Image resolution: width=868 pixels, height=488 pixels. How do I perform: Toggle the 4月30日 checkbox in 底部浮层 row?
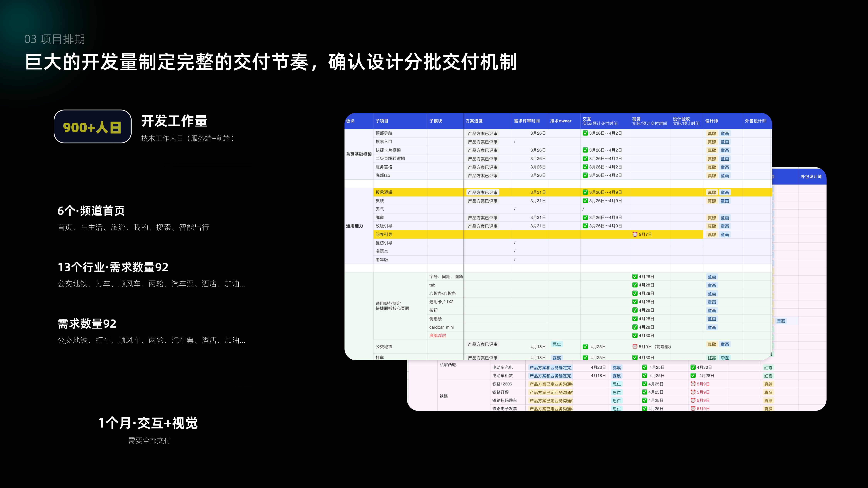[635, 335]
